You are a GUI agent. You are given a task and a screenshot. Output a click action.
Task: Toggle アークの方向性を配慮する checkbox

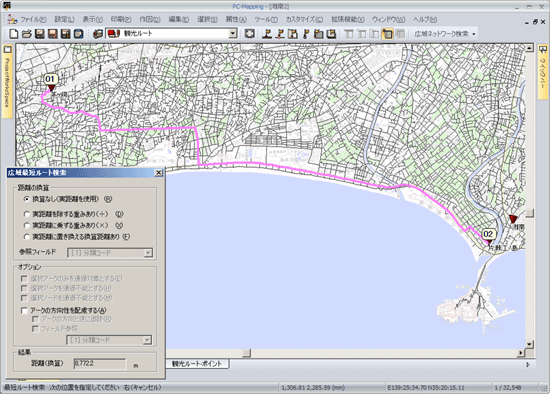pos(24,310)
